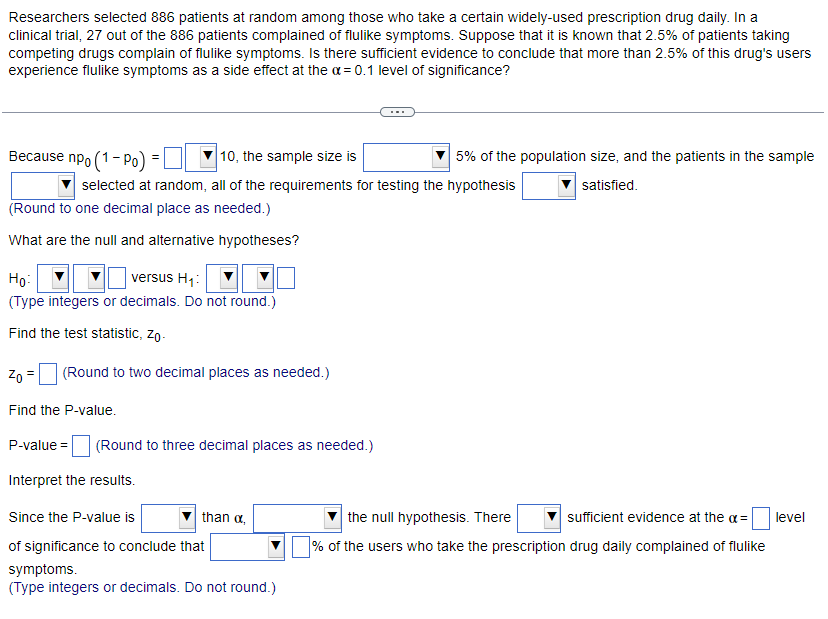Open the H0 inequality symbol dropdown
The width and height of the screenshot is (828, 619).
pos(90,277)
